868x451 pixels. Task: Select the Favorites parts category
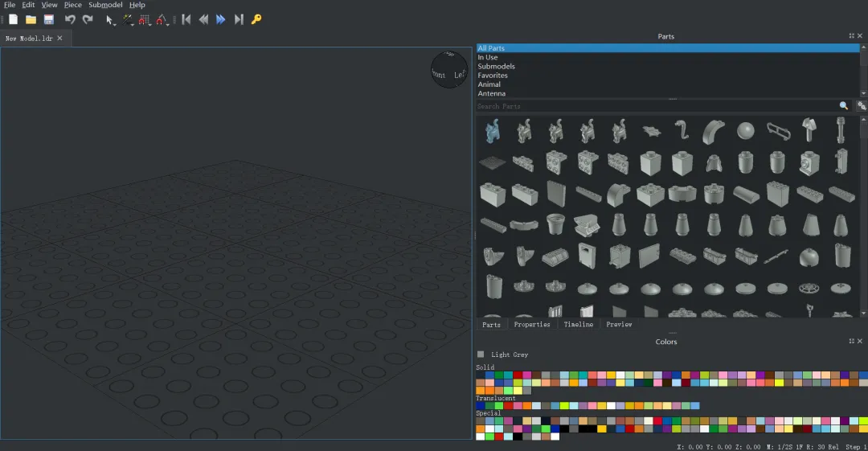pyautogui.click(x=493, y=76)
